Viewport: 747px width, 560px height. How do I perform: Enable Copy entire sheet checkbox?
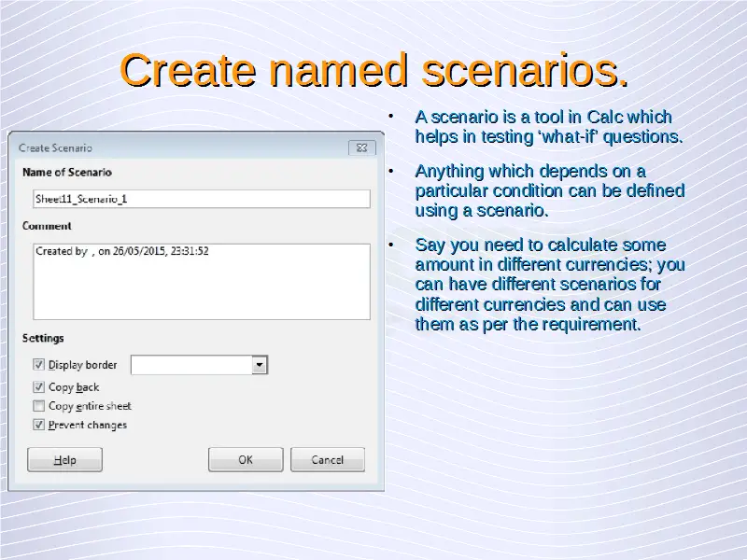(x=39, y=406)
